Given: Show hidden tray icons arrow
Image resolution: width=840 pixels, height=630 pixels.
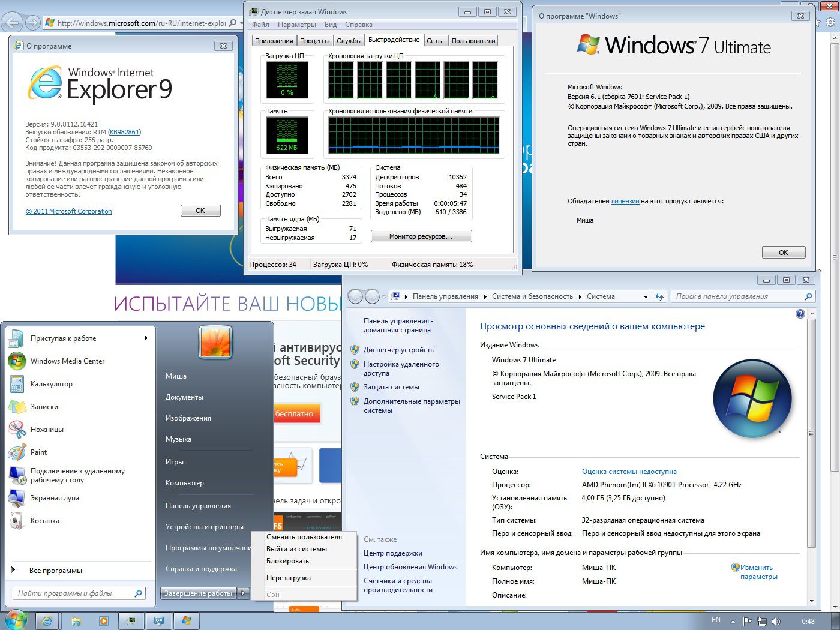Looking at the screenshot, I should coord(733,622).
